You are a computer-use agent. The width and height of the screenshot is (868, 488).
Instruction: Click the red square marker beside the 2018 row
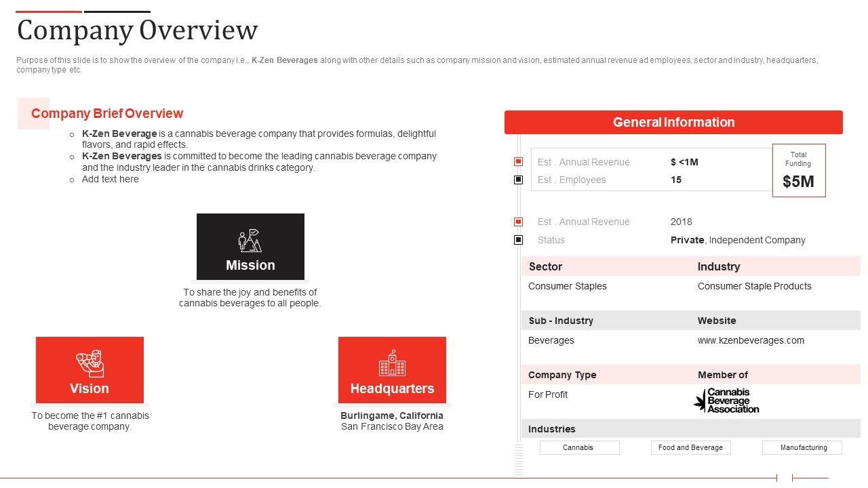tap(519, 222)
